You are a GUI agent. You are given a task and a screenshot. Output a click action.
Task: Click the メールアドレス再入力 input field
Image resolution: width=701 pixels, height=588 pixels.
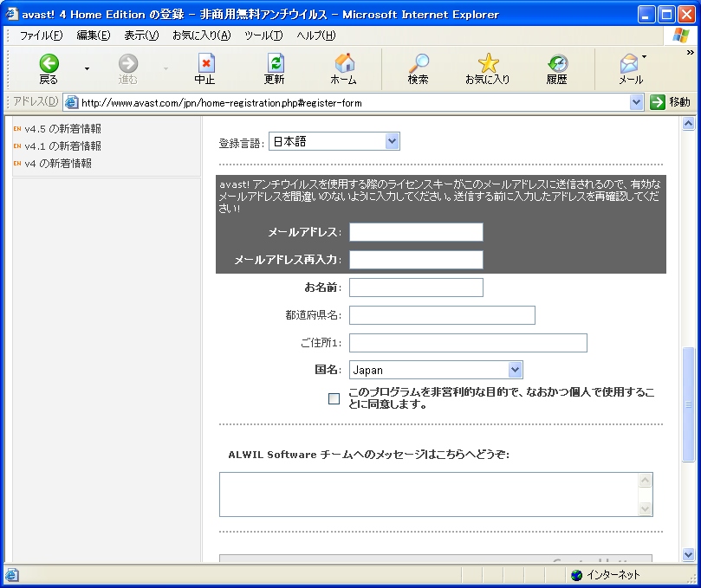click(x=416, y=260)
